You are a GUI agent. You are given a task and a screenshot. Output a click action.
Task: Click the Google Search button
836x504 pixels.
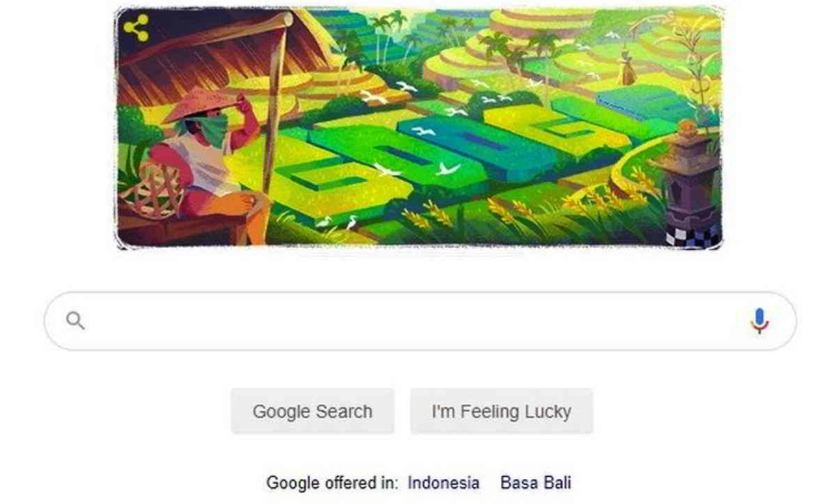point(312,411)
